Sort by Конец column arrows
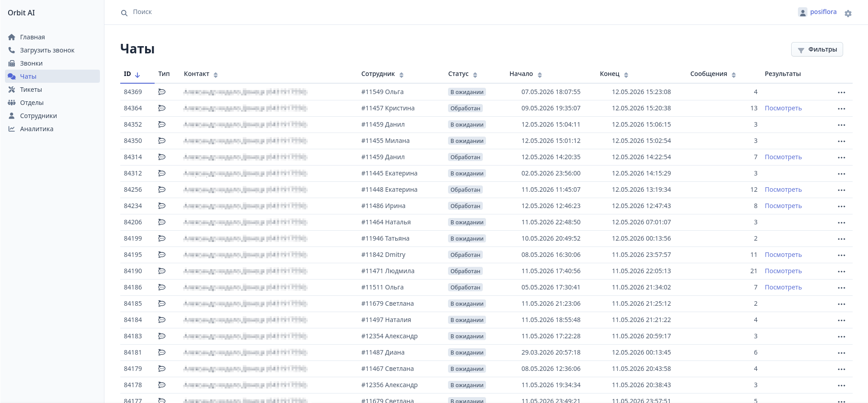868x403 pixels. [x=626, y=75]
